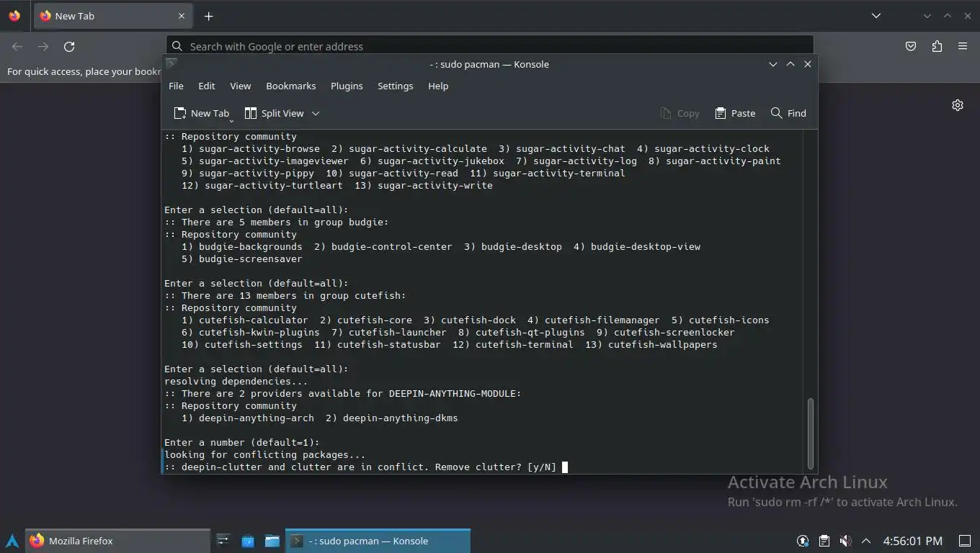Reload the page in Firefox
This screenshot has height=553, width=980.
(x=69, y=46)
